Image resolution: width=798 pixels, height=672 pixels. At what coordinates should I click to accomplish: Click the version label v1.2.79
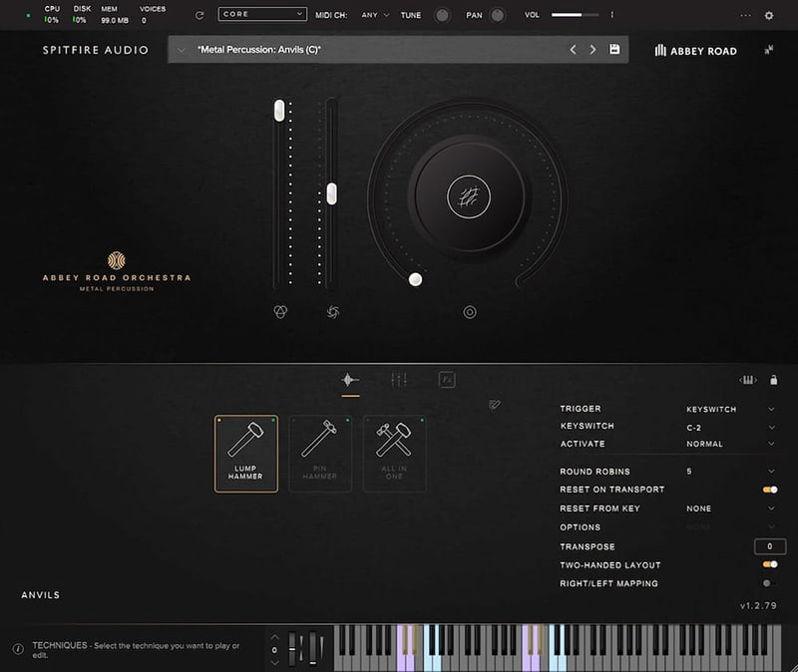758,605
